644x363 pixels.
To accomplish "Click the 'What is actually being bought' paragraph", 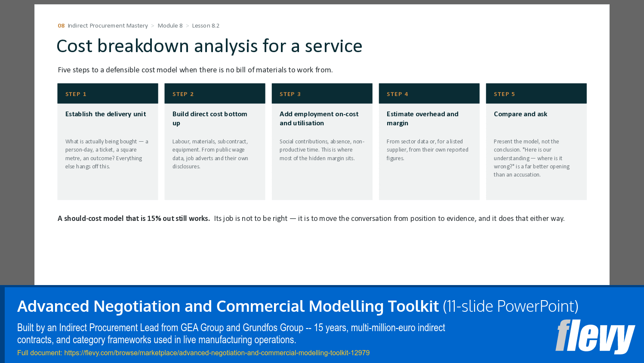I will click(x=107, y=154).
